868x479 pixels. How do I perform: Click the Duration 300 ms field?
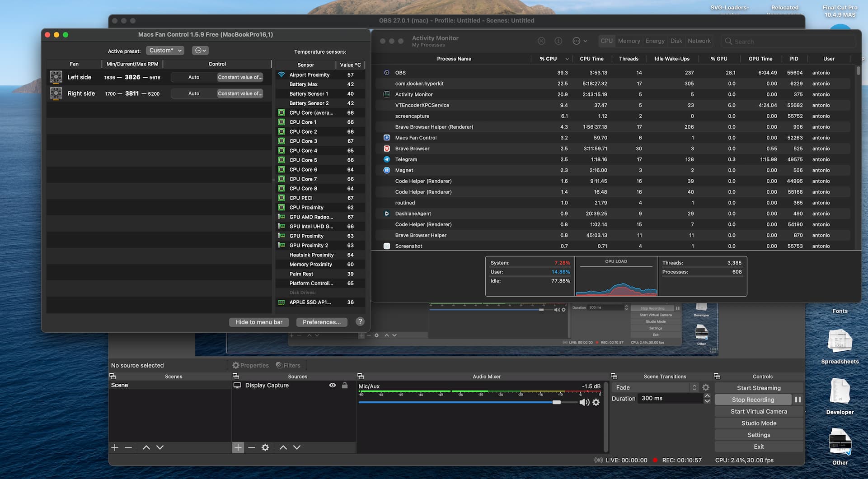click(x=670, y=398)
